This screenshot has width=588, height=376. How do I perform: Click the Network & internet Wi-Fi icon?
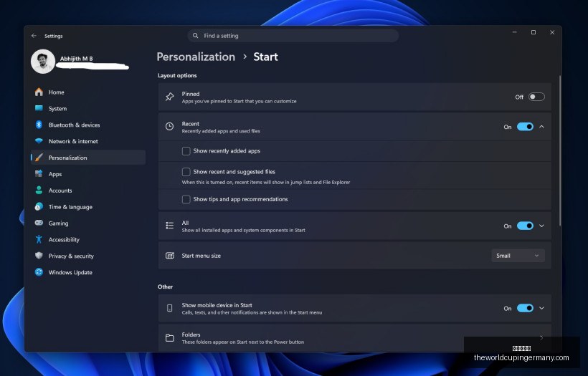tap(39, 141)
